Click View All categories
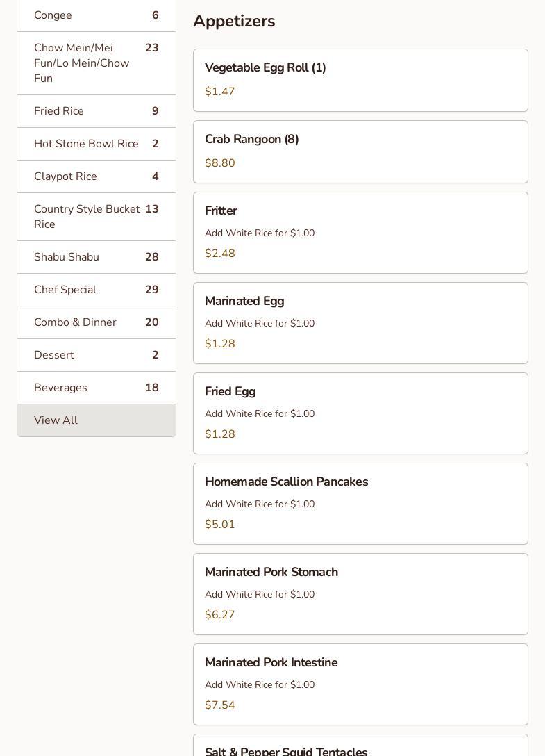 [96, 420]
